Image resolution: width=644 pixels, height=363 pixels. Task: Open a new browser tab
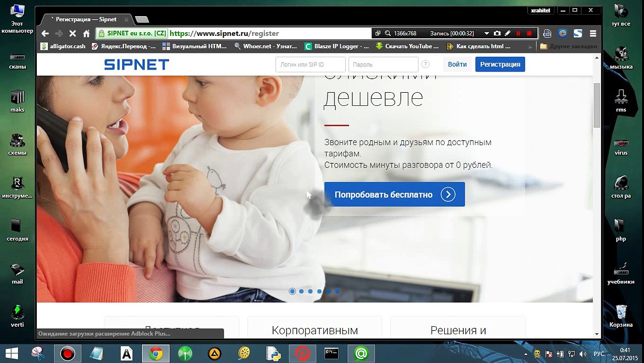click(142, 20)
